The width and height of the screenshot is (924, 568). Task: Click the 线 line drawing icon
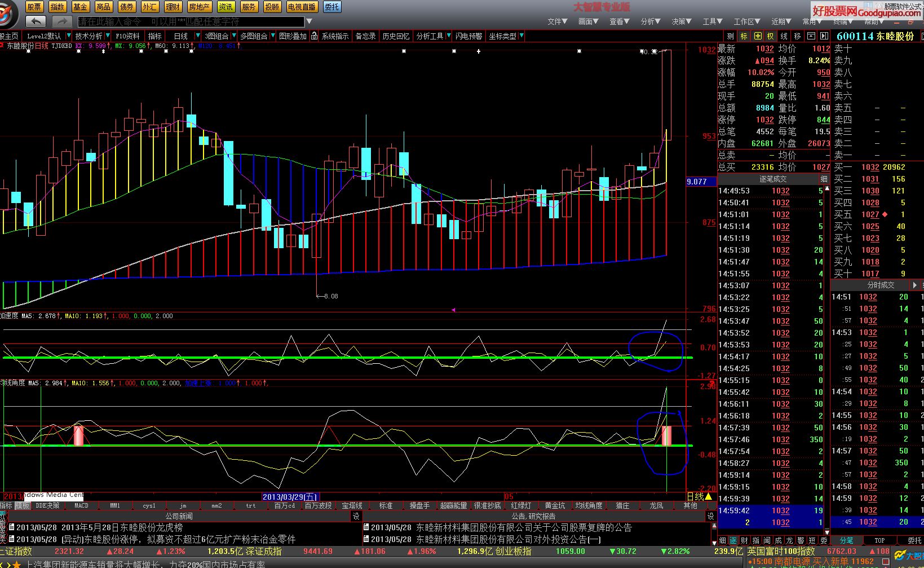(x=784, y=36)
